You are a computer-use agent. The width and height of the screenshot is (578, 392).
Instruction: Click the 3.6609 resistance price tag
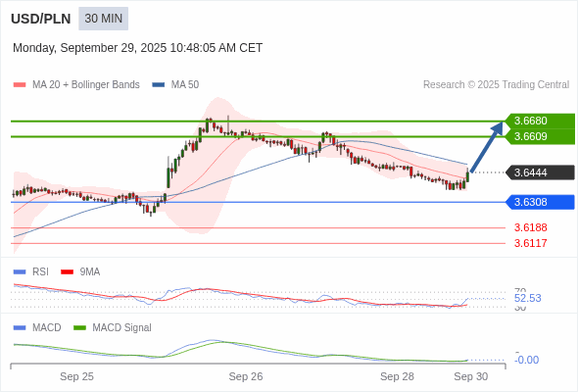pos(541,136)
